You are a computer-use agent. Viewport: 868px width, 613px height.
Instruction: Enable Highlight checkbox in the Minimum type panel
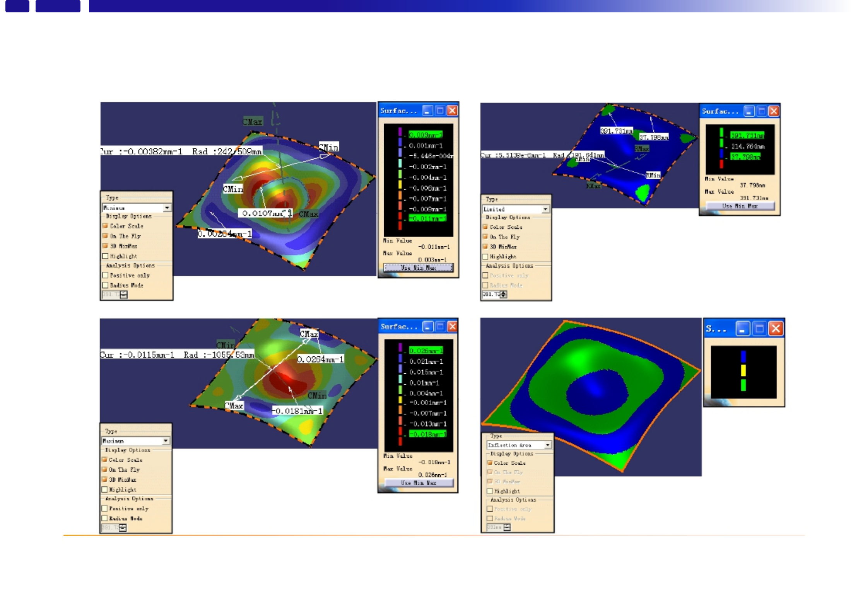105,256
